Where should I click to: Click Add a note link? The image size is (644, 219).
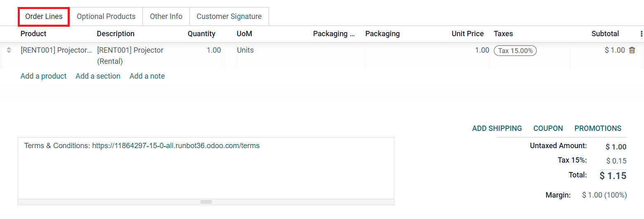[147, 76]
